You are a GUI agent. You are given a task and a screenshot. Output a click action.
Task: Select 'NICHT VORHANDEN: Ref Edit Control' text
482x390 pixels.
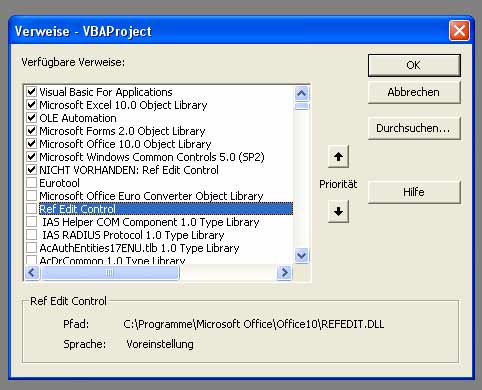coord(129,170)
